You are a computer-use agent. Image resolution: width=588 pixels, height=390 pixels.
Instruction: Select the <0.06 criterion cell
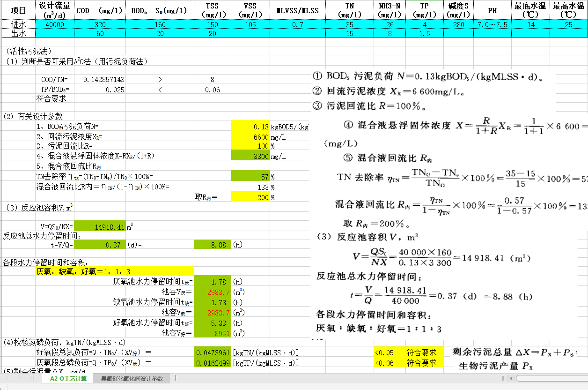[x=390, y=362]
